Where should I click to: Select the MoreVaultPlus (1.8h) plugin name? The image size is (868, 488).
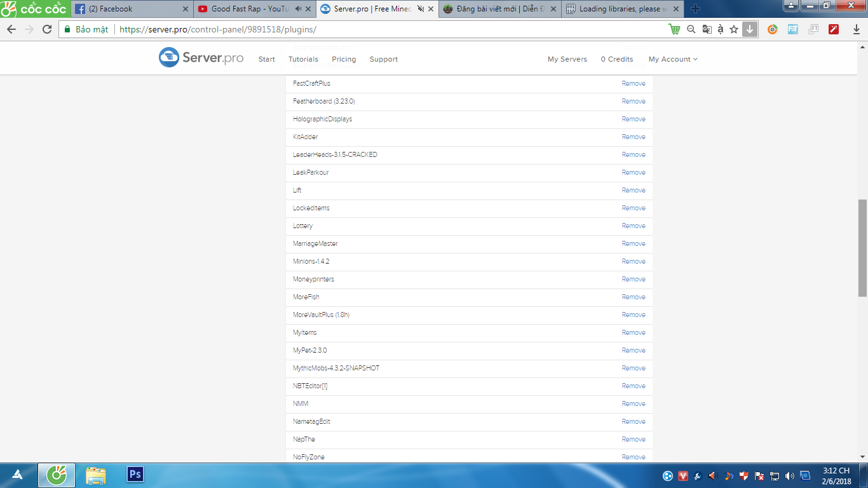tap(322, 315)
